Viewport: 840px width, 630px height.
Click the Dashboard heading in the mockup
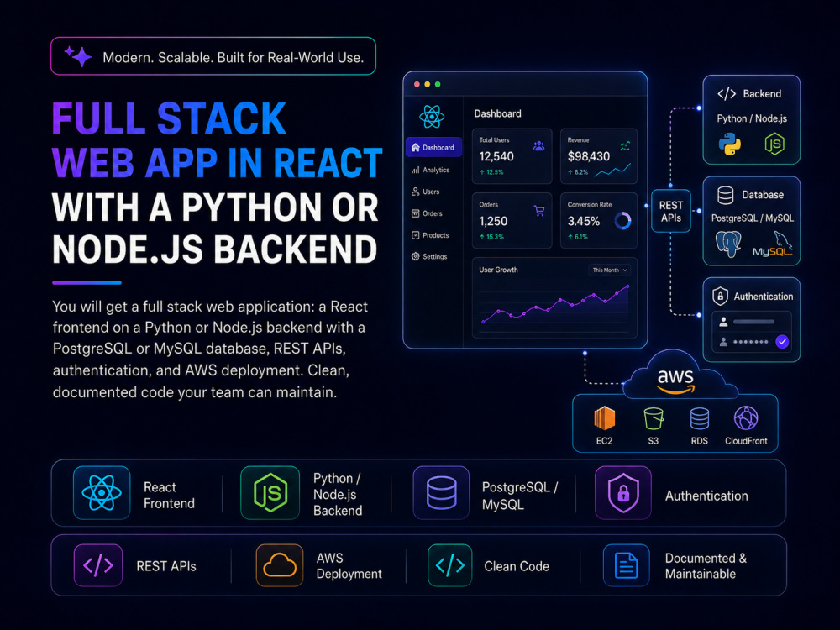click(497, 113)
